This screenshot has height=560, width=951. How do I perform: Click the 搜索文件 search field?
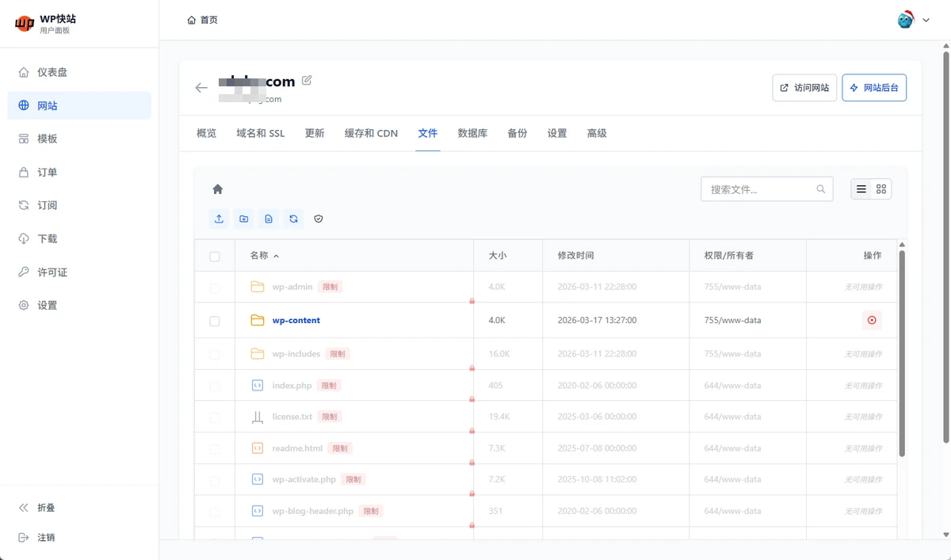(759, 189)
